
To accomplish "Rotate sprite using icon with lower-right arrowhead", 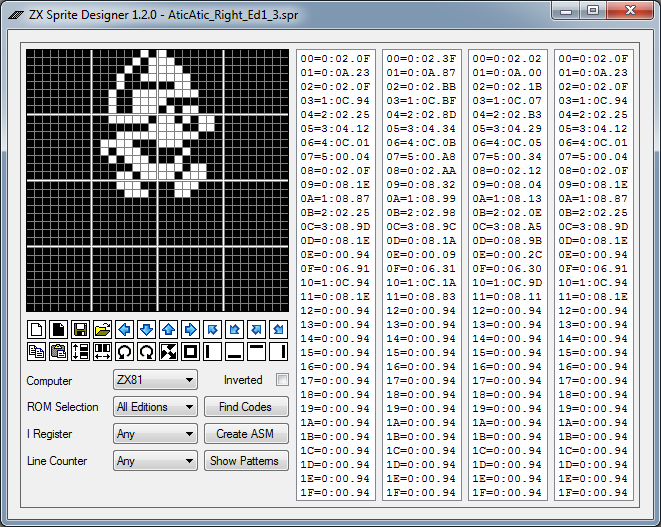I will (146, 351).
